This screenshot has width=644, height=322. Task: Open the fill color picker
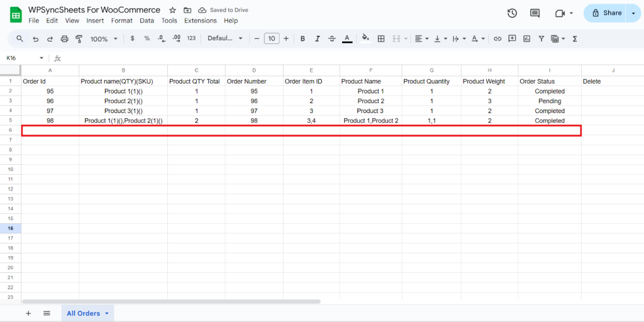(365, 38)
